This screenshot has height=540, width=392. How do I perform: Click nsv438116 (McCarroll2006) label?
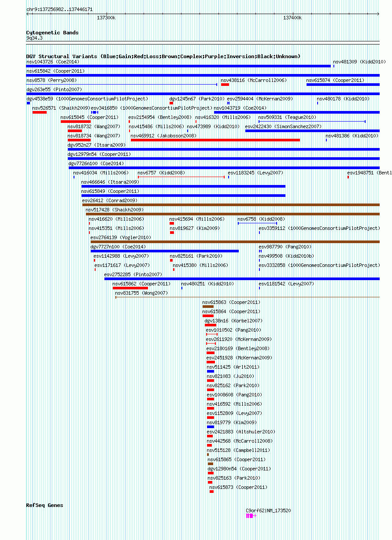point(254,81)
